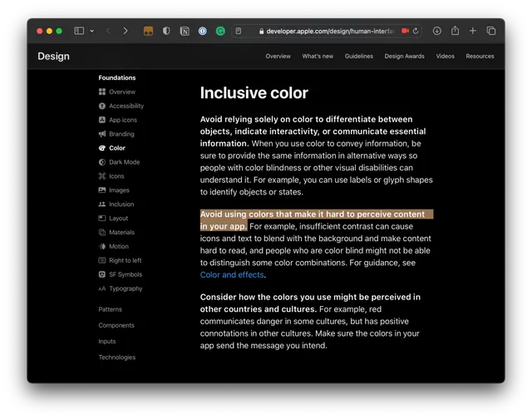
Task: Open a new tab with plus icon
Action: point(473,31)
